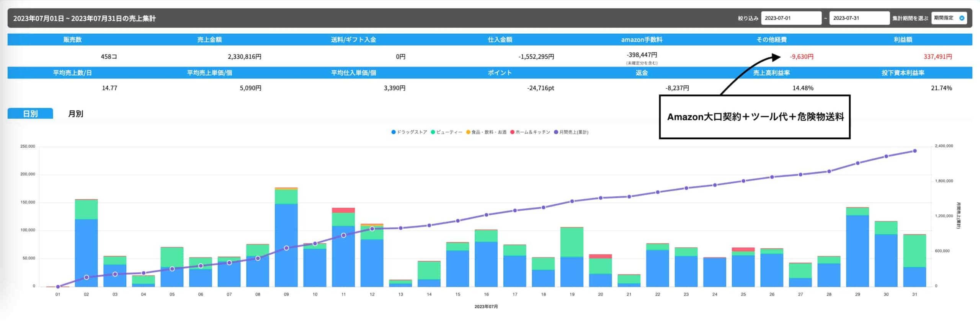Click the 14.48% profit margin value

point(803,88)
